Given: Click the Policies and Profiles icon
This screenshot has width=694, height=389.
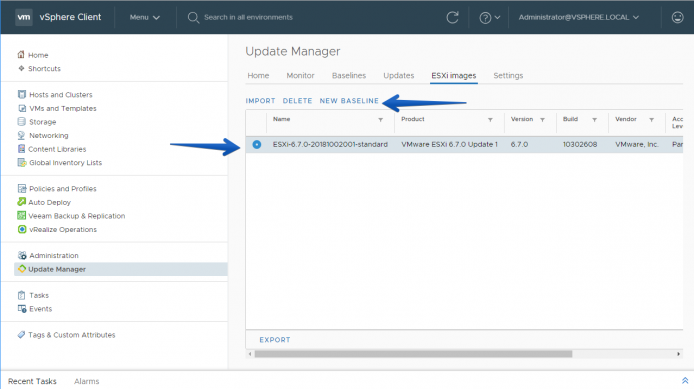Looking at the screenshot, I should [x=22, y=188].
